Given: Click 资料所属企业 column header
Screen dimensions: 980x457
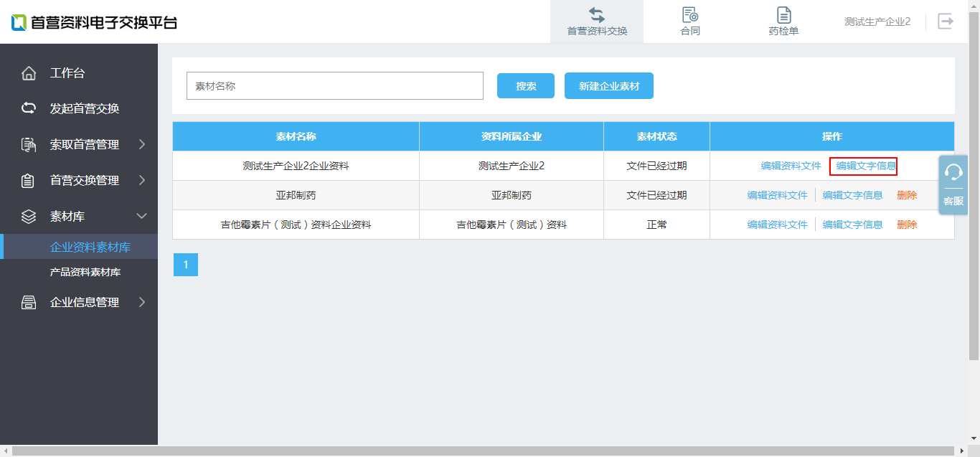Looking at the screenshot, I should pos(512,136).
